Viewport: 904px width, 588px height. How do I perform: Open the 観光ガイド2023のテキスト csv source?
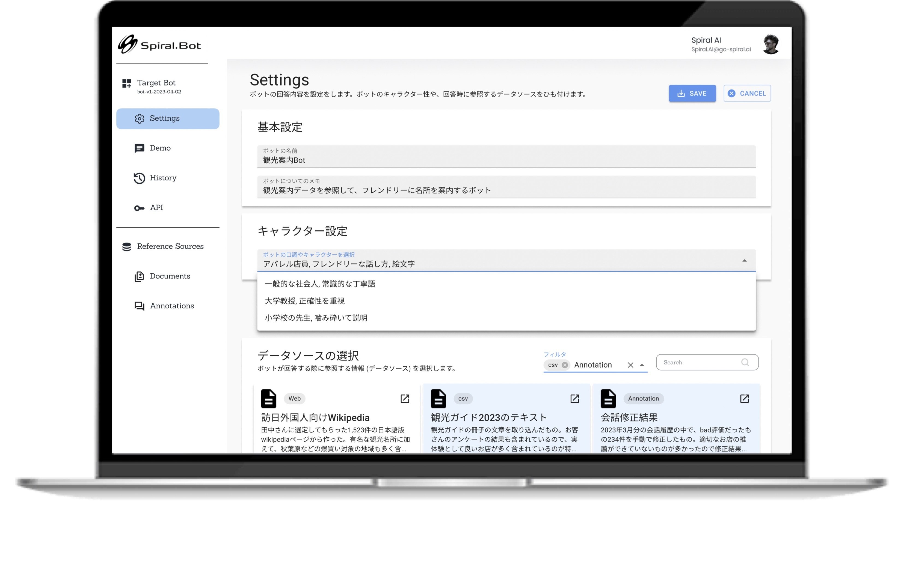574,398
